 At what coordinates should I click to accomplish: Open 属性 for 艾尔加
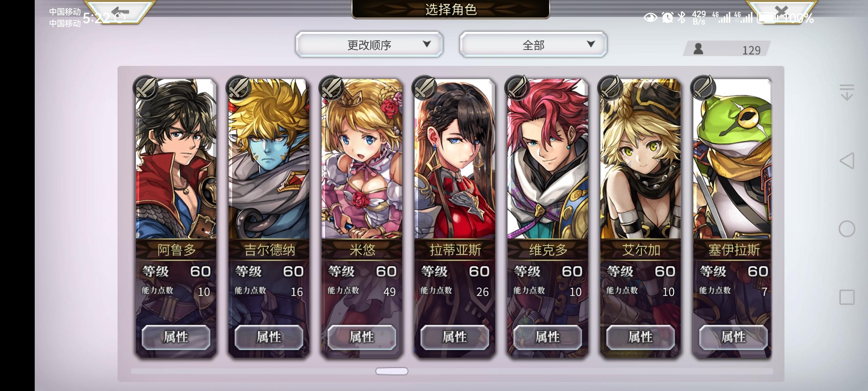click(641, 337)
